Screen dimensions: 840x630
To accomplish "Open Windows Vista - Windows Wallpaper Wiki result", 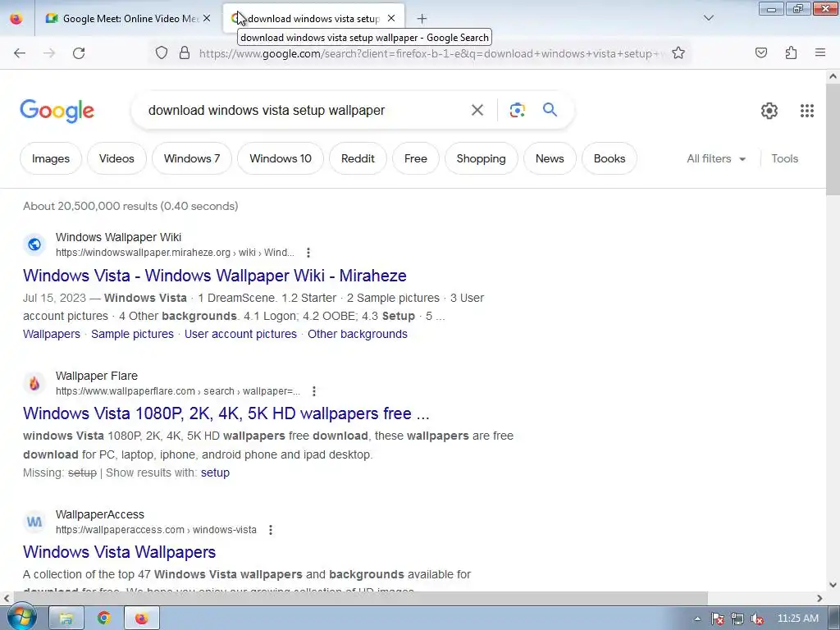I will [x=215, y=276].
